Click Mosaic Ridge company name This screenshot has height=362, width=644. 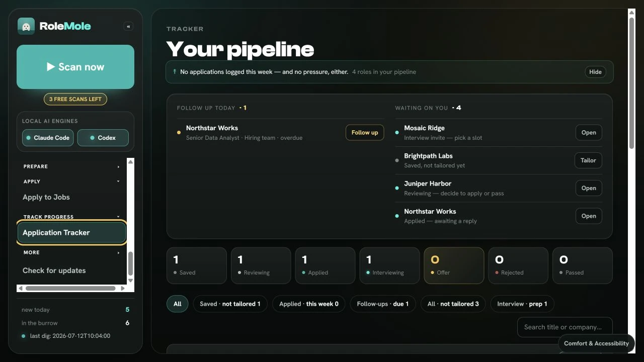[x=424, y=128]
